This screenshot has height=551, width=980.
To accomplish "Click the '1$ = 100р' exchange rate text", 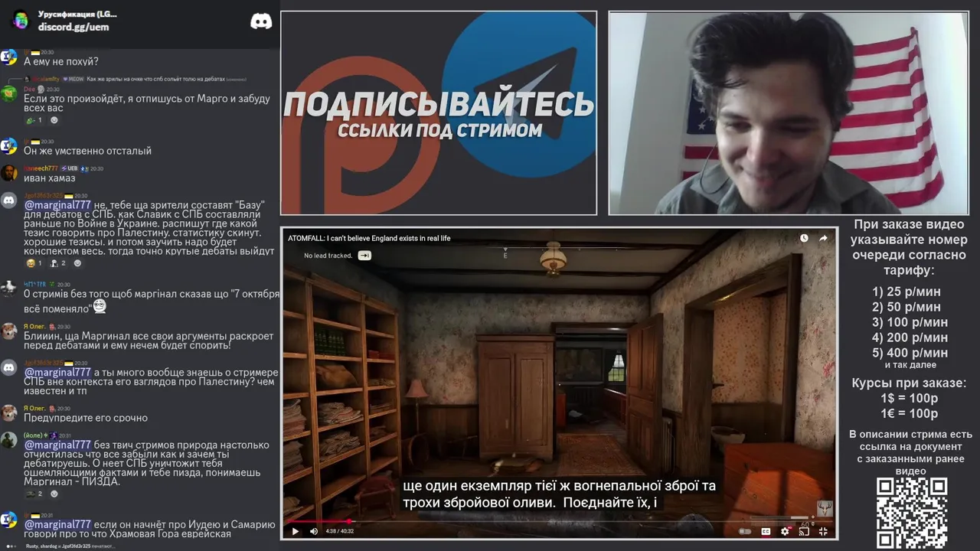I will point(909,399).
